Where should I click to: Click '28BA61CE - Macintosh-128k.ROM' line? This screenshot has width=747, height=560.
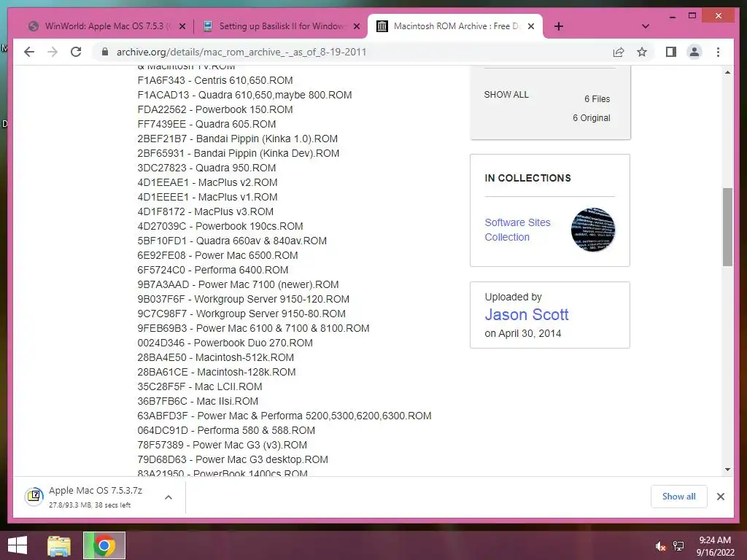click(x=216, y=372)
